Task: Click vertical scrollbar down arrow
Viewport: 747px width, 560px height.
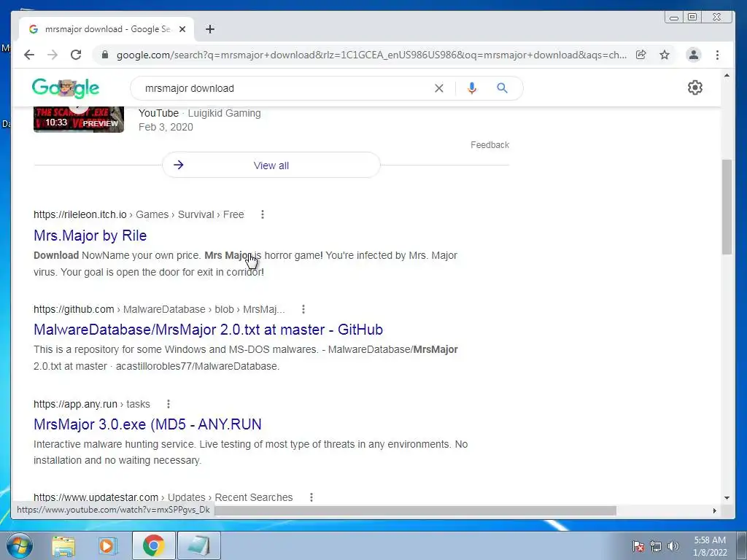Action: 727,498
